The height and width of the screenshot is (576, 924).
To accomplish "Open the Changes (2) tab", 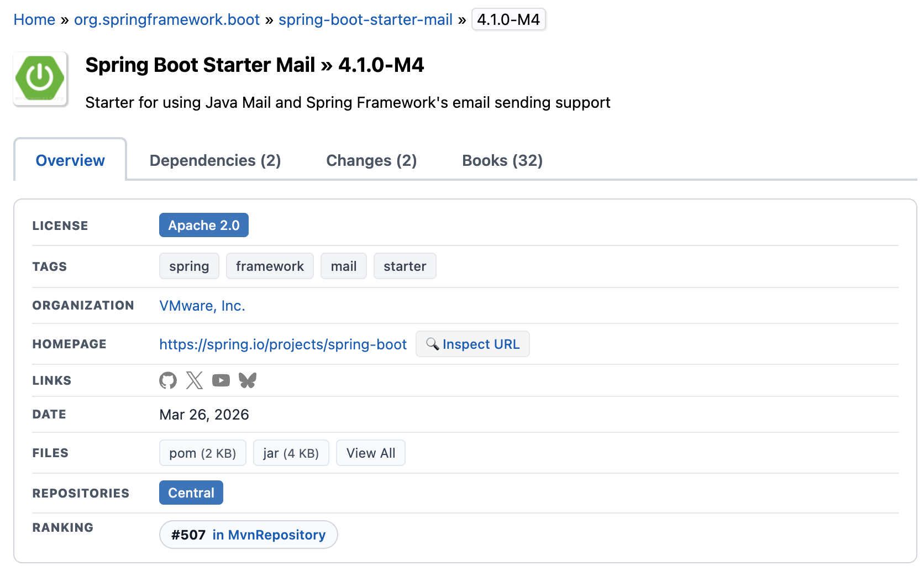I will point(371,160).
